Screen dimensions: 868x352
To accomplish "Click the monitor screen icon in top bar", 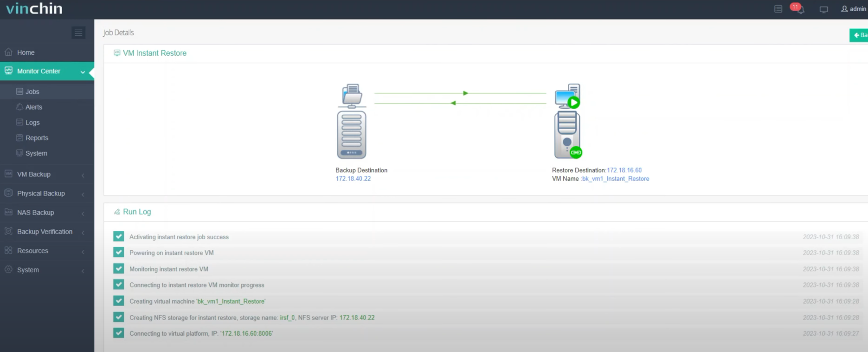I will (x=824, y=9).
